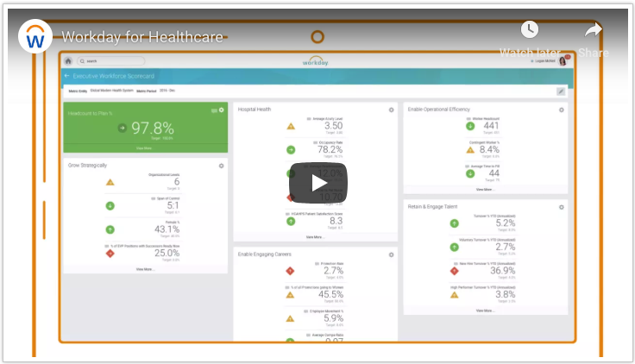Screen dimensions: 635x364
Task: Open the gear on Grow Strategically card
Action: [222, 166]
